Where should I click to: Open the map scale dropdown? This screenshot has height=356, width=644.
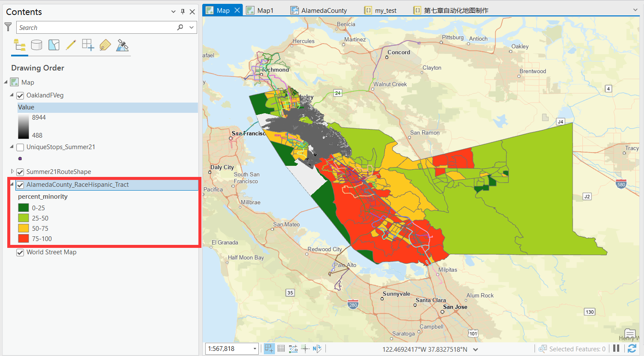tap(255, 349)
